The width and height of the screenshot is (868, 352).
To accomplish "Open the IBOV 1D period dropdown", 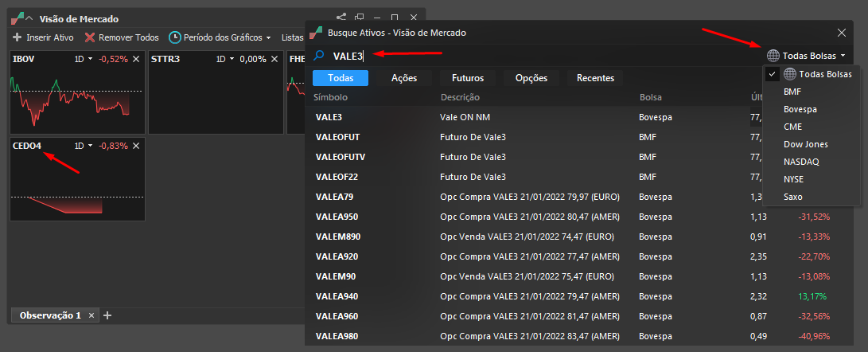I will (x=84, y=59).
